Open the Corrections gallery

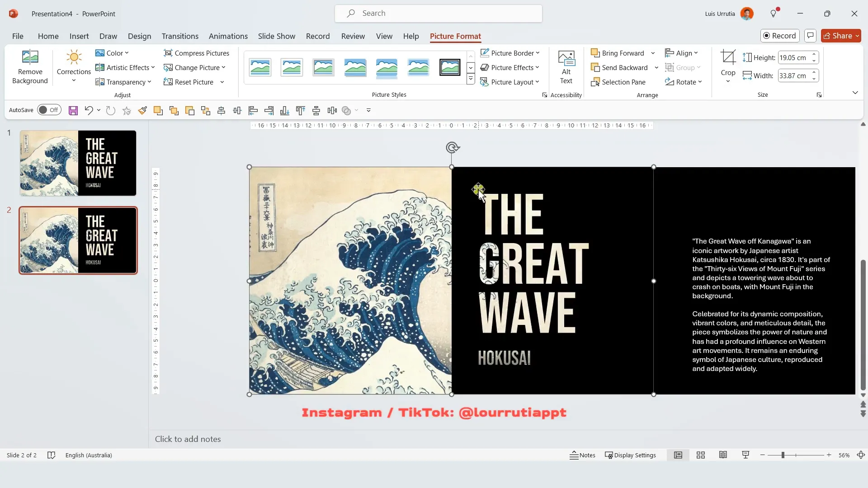click(74, 67)
